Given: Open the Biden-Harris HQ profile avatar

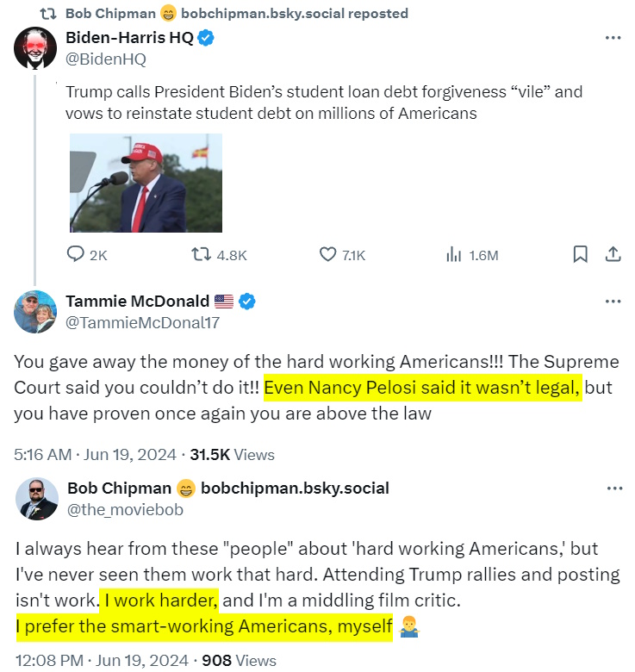Looking at the screenshot, I should [36, 48].
